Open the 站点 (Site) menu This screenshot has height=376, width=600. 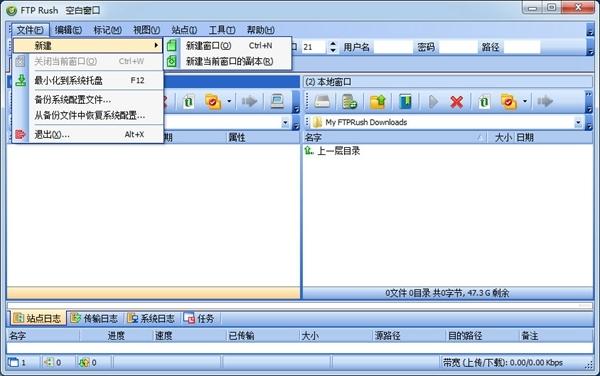[184, 30]
